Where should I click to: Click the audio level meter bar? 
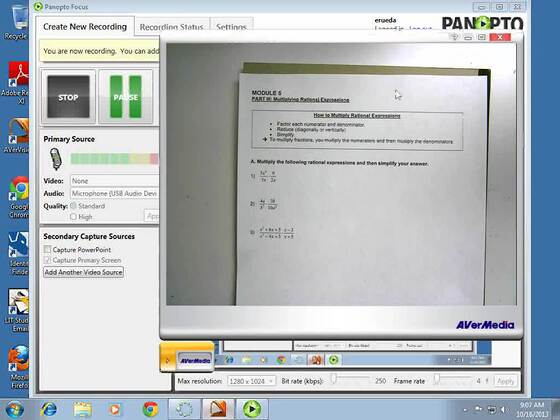(115, 159)
